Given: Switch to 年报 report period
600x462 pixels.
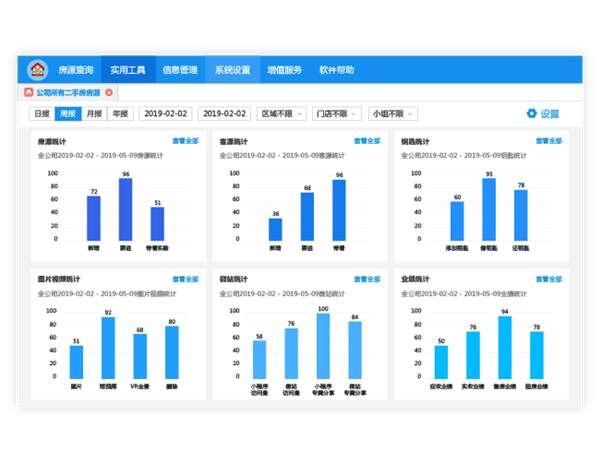Looking at the screenshot, I should point(119,114).
